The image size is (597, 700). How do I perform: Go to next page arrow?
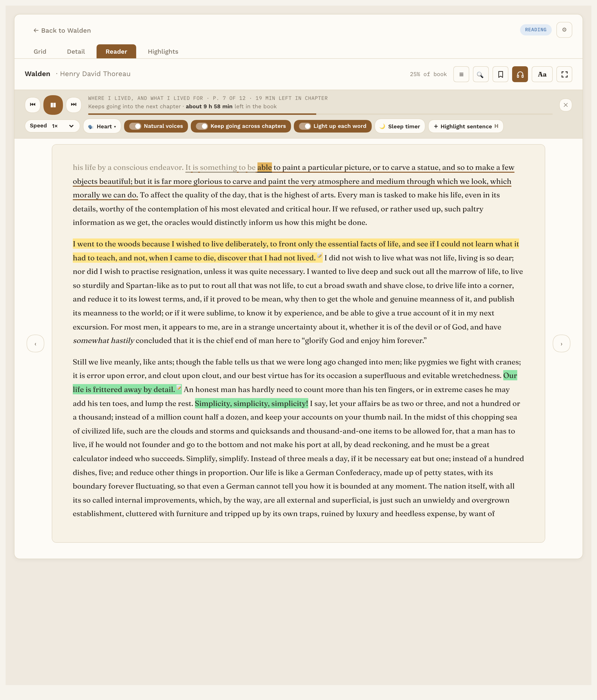coord(562,343)
